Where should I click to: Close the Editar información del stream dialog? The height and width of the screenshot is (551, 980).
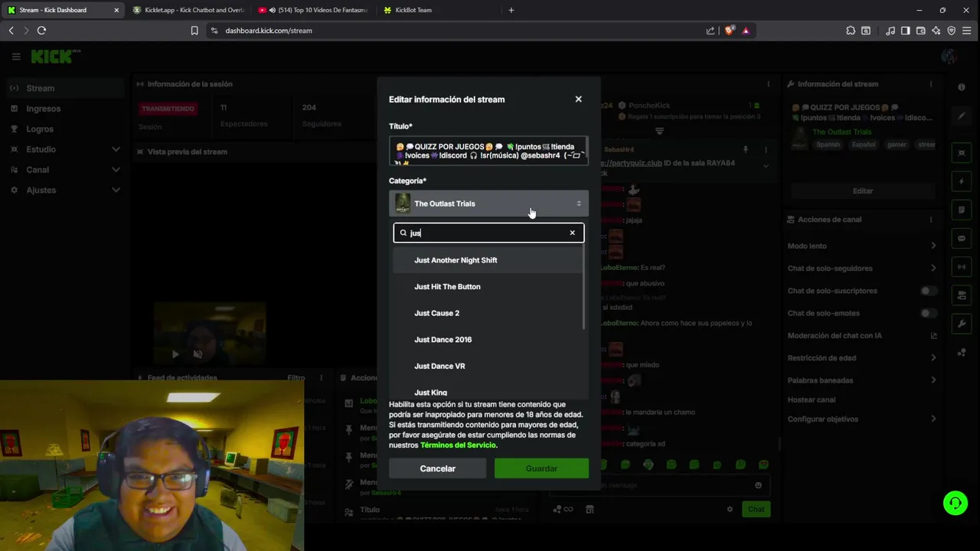tap(578, 99)
